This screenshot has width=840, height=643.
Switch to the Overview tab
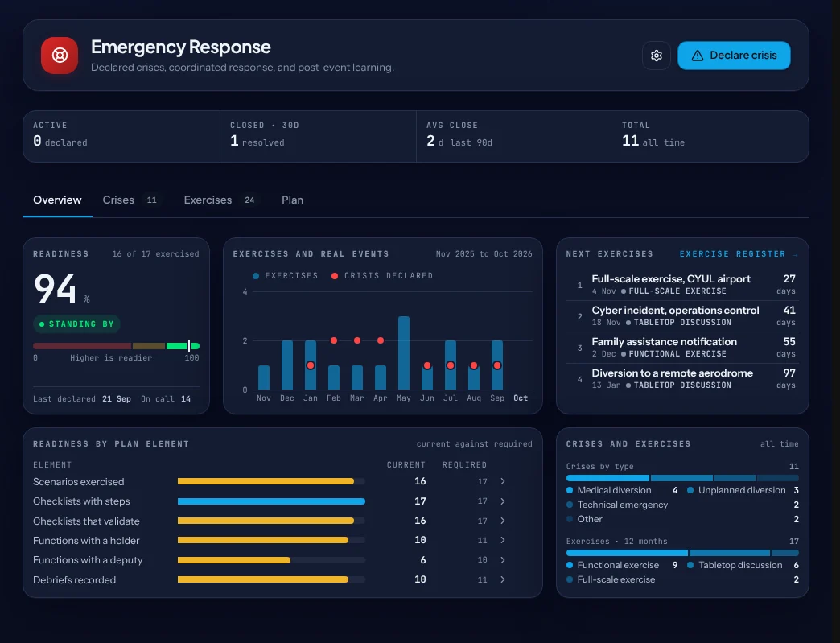(x=57, y=200)
